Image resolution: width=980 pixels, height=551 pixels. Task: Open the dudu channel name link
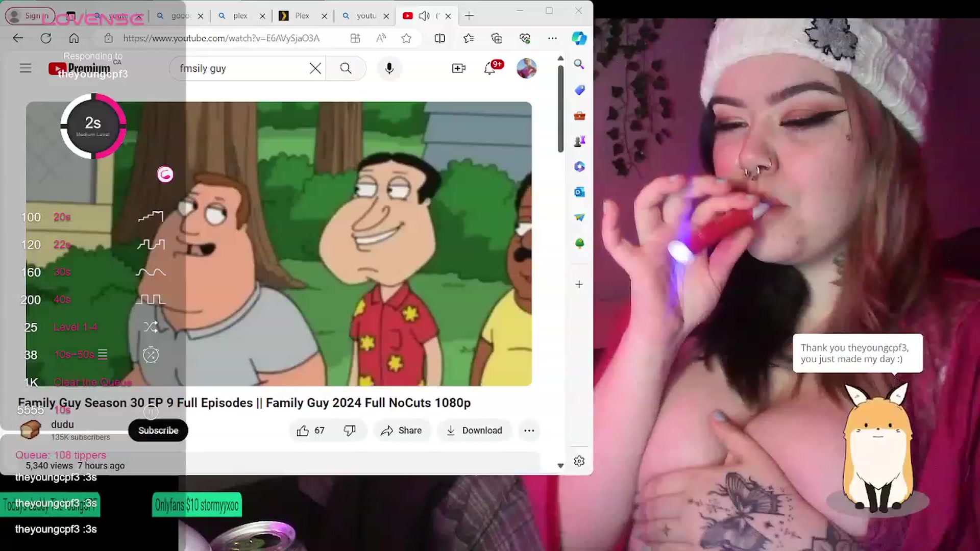62,424
